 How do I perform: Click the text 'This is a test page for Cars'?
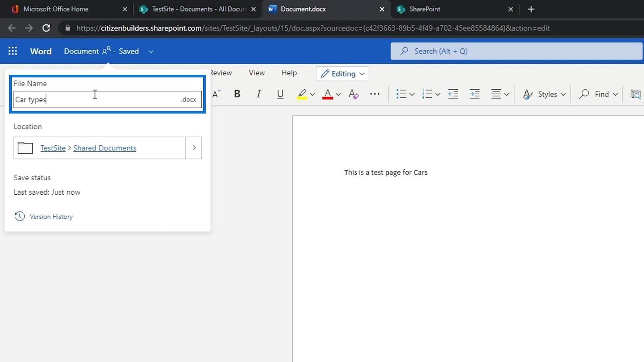386,172
